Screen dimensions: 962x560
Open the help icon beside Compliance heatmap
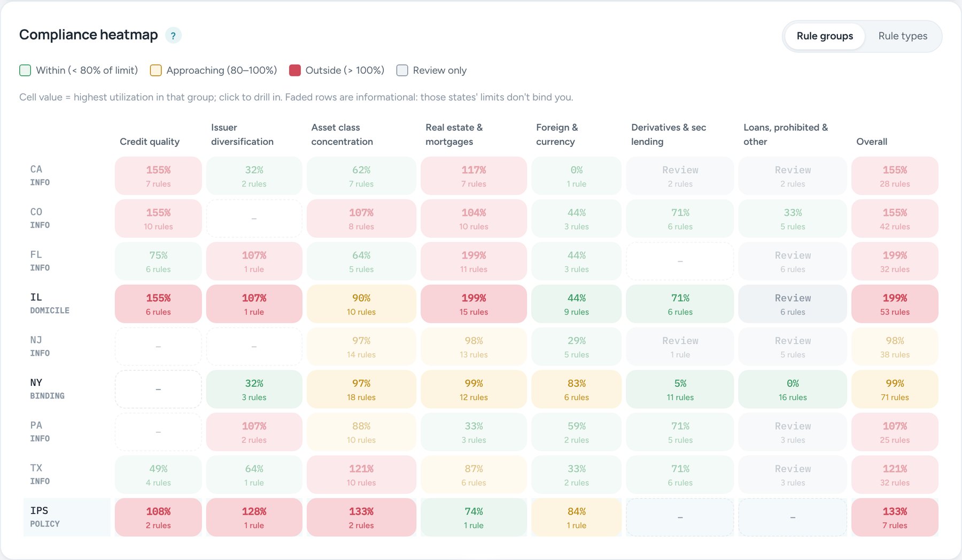point(173,35)
